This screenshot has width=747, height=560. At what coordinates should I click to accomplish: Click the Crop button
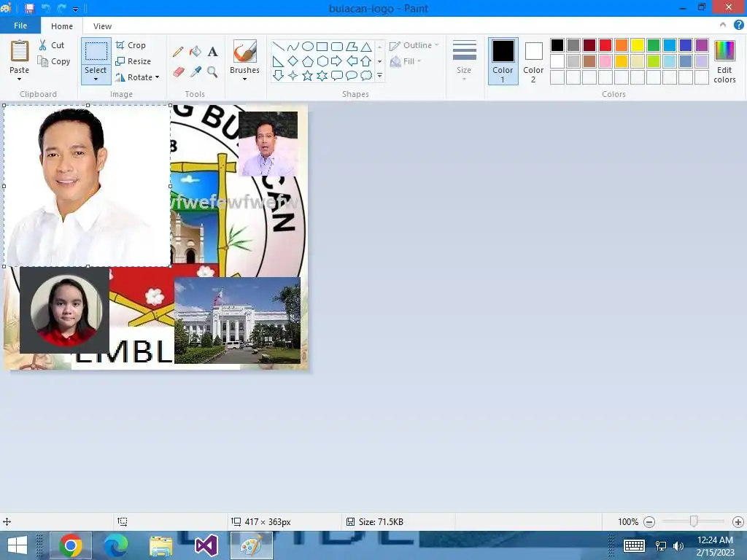131,45
